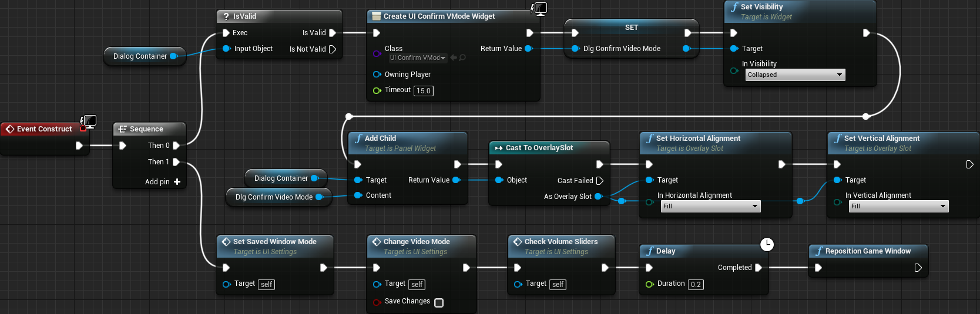Click the Set Horizontal Alignment Target pin

click(x=649, y=180)
